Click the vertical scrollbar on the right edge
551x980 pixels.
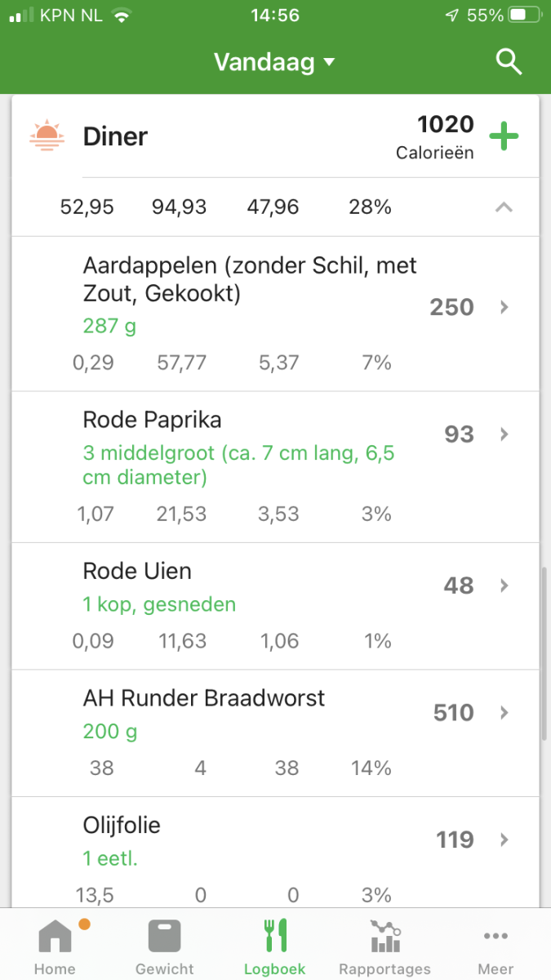point(544,653)
